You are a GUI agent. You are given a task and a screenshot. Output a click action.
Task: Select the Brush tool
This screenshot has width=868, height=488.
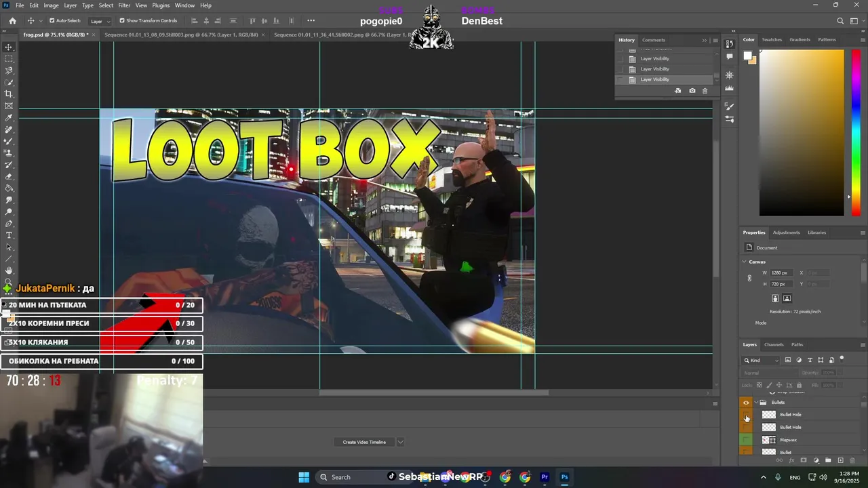(9, 141)
